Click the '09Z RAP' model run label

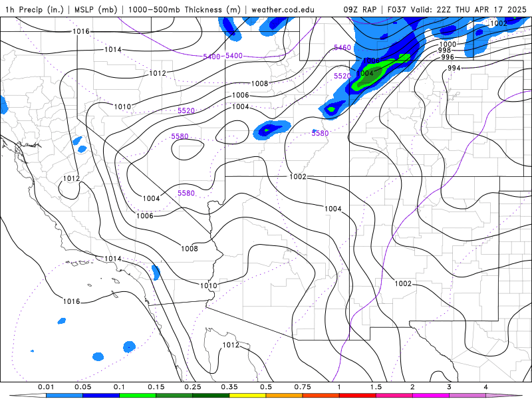360,9
